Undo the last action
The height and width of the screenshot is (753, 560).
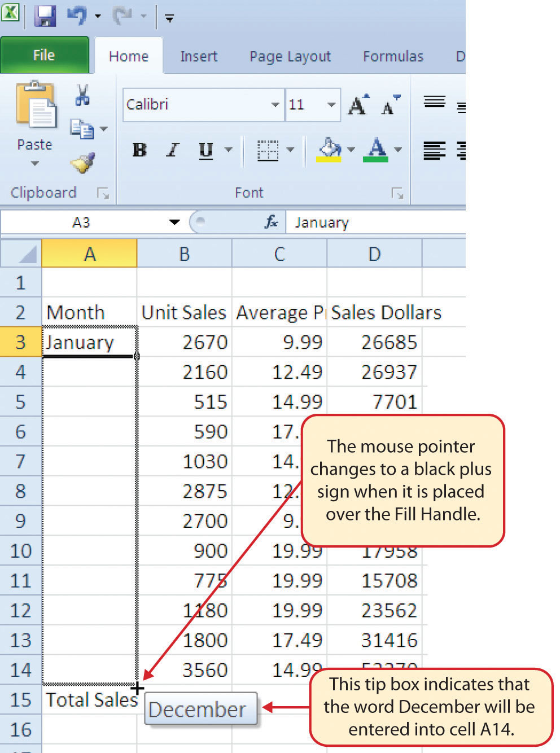click(x=77, y=16)
